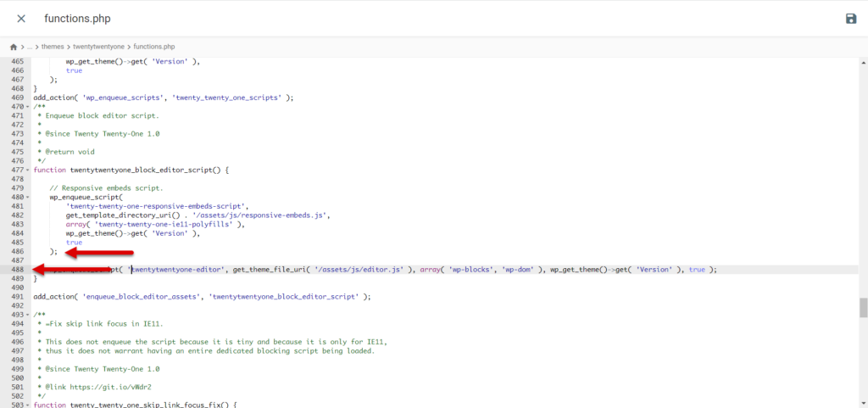This screenshot has width=868, height=408.
Task: Click the '/assets/js/responsive-embeds.js' string
Action: 263,215
